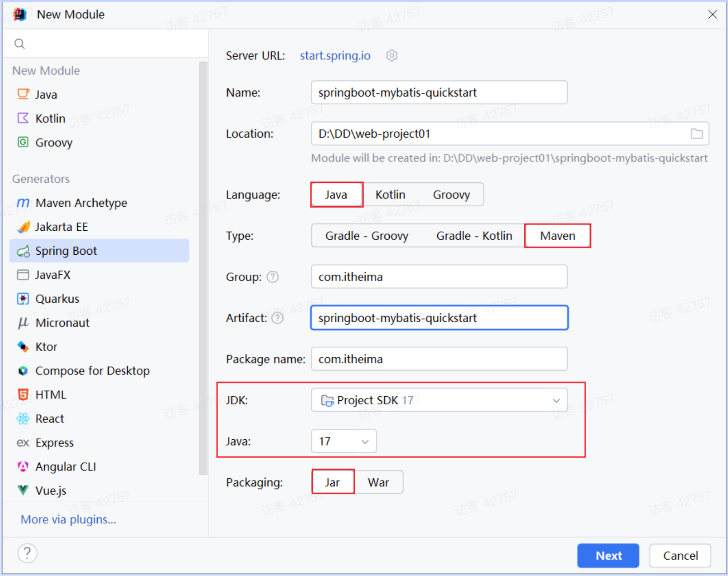Choose the Quarkus generator icon
This screenshot has width=728, height=576.
(x=23, y=299)
